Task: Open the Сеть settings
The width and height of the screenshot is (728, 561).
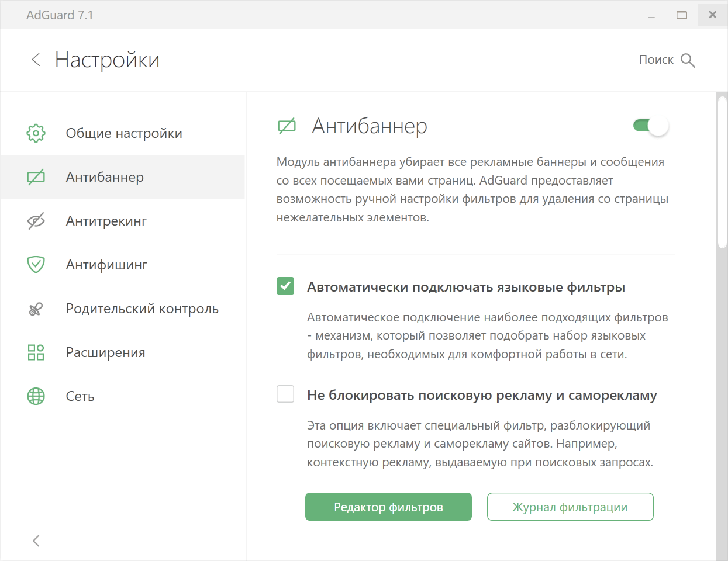Action: (123, 396)
